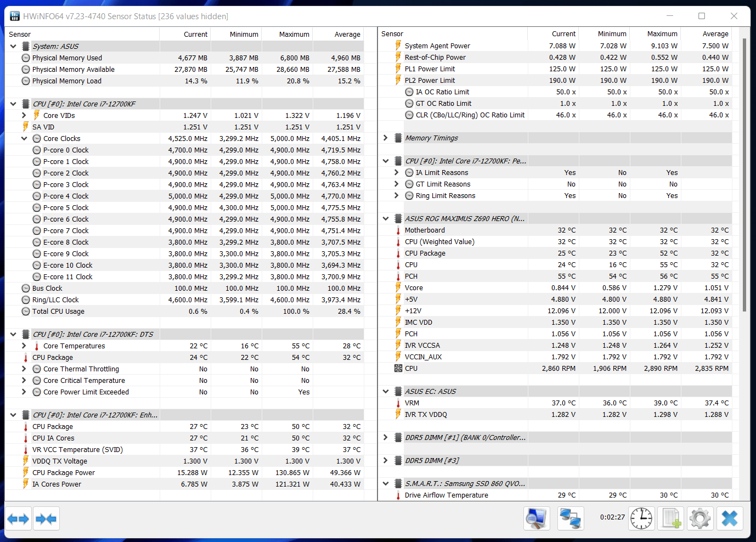Select the CPU [#0] Intel Core i7-12700KF header
Image resolution: width=756 pixels, height=542 pixels.
click(184, 104)
